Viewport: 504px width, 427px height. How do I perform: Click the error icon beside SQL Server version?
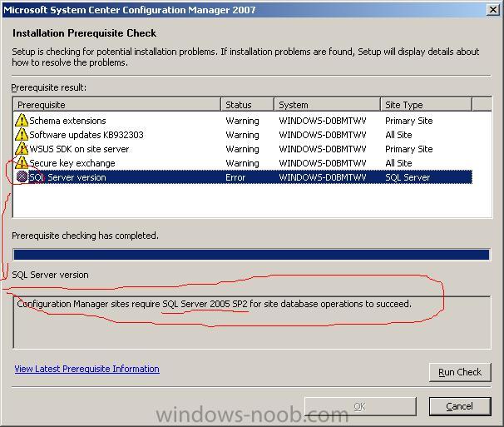pos(22,176)
